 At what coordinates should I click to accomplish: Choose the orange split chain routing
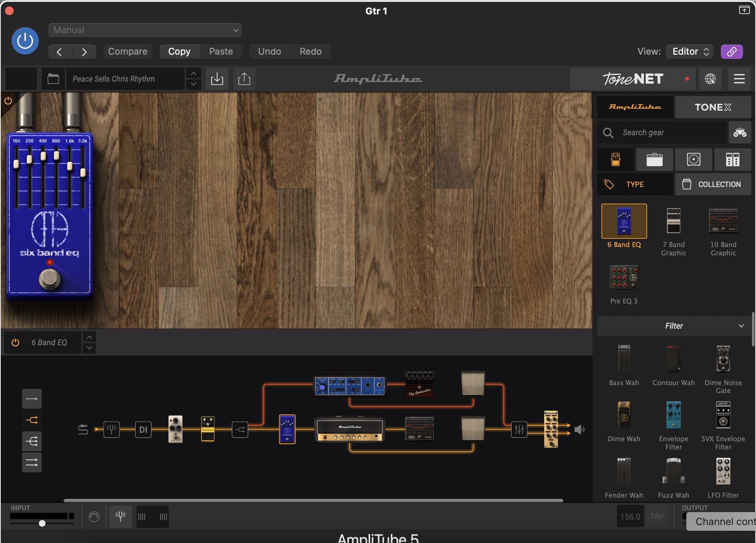pos(32,420)
